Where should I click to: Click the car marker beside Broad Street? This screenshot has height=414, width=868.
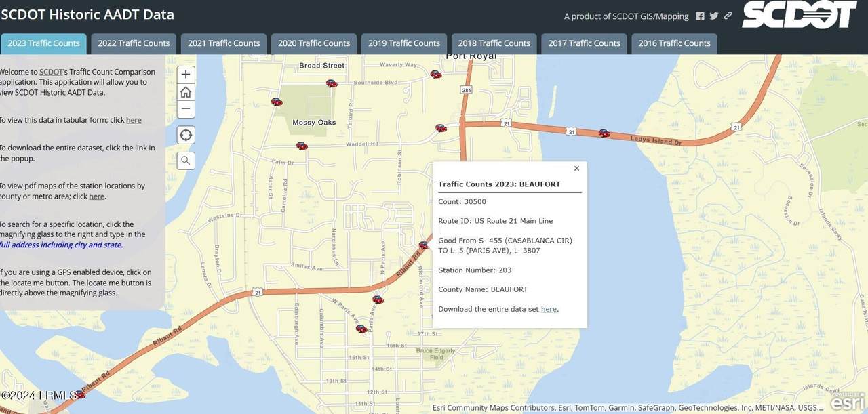coord(332,83)
